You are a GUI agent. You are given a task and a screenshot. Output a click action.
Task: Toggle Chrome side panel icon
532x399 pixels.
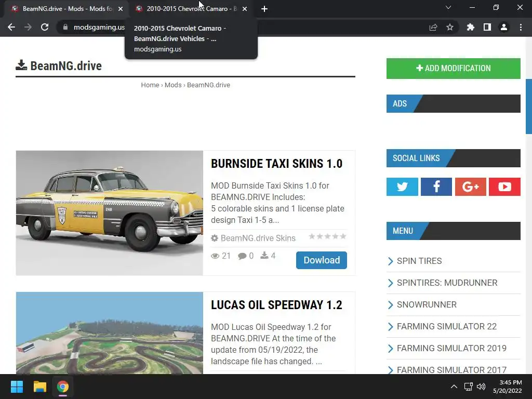(x=487, y=27)
